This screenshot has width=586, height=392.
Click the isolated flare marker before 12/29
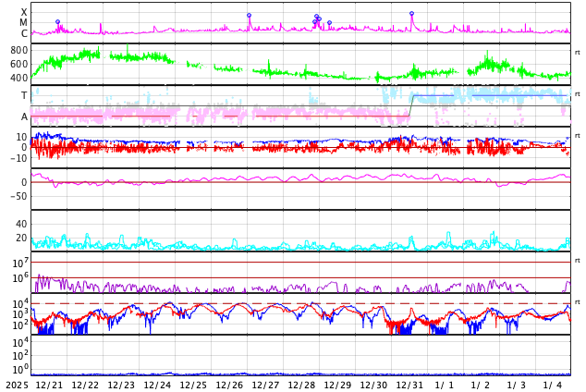coord(329,23)
